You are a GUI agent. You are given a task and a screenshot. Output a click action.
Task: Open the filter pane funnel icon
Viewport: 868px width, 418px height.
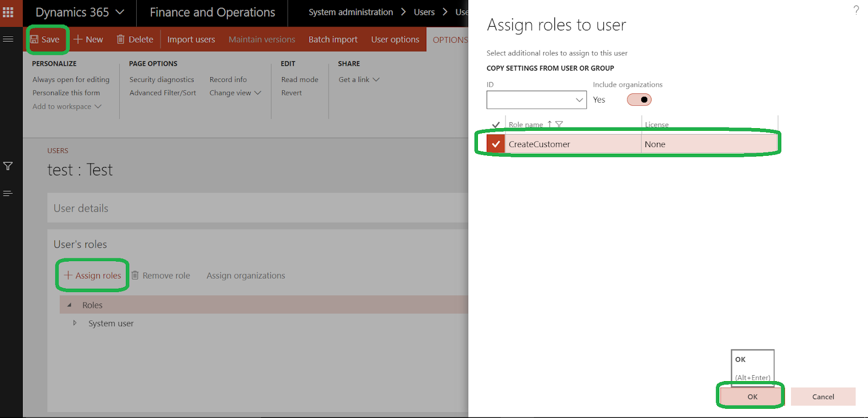coord(8,166)
